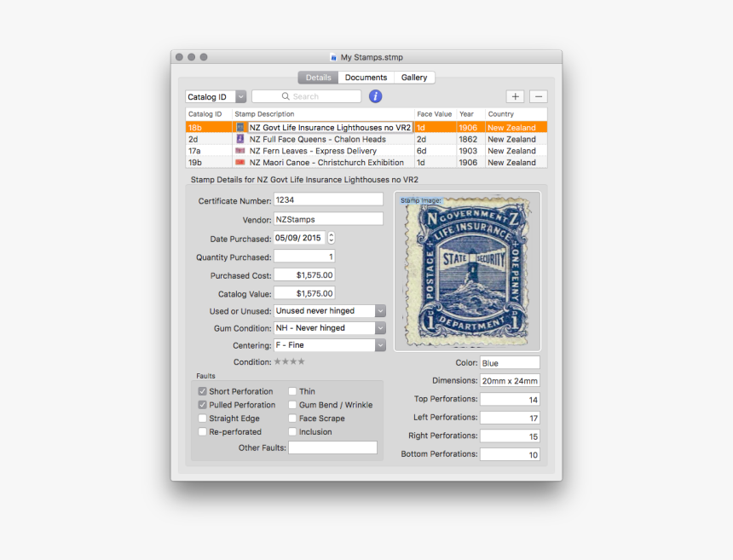Viewport: 733px width, 560px height.
Task: Open the Gum Condition dropdown
Action: pos(380,328)
